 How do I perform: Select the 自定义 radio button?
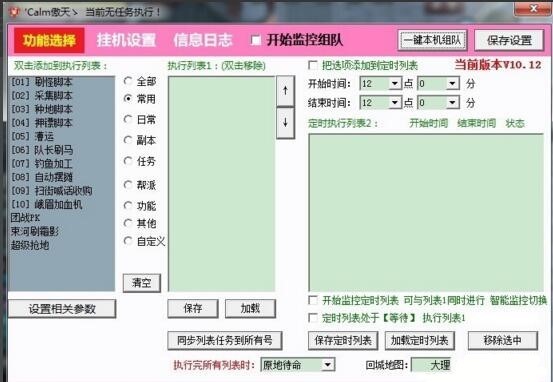click(x=128, y=241)
